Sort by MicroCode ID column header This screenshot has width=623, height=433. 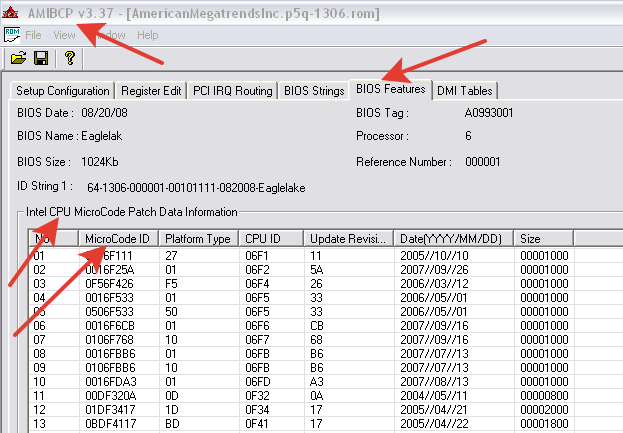118,239
